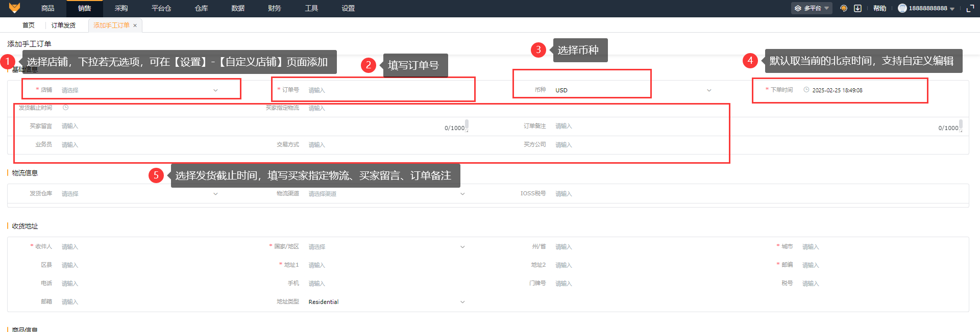
Task: Click the 城市 input field
Action: click(880, 247)
